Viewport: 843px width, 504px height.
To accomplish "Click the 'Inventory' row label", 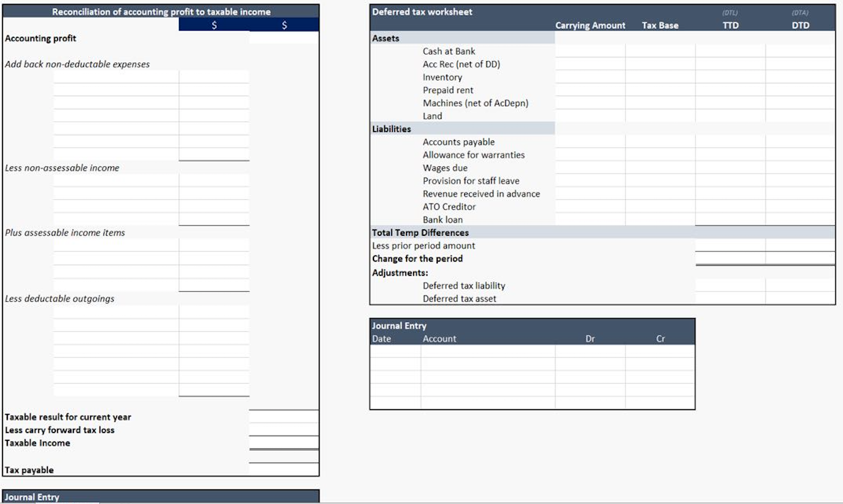I will pos(443,77).
